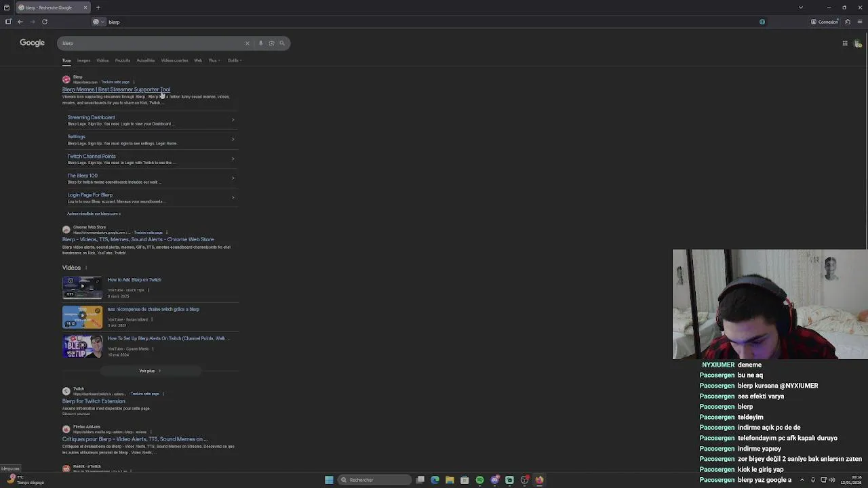Open Google account avatar menu
Image resolution: width=868 pixels, height=488 pixels.
858,43
